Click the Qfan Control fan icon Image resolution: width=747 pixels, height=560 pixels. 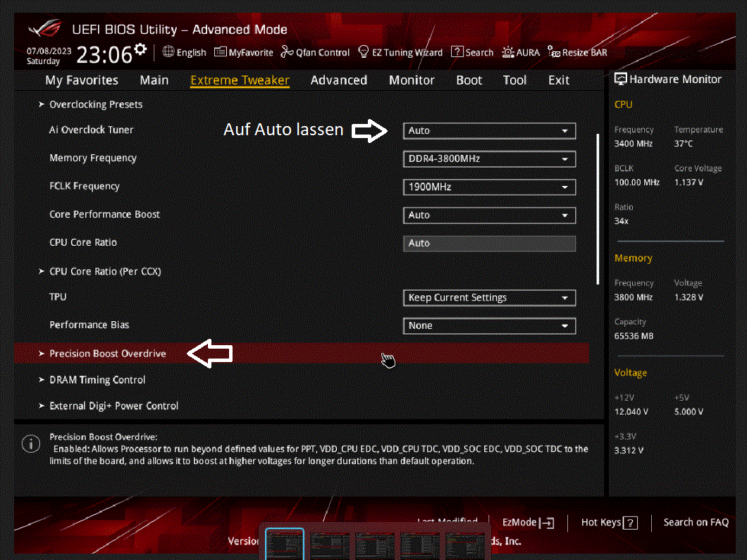click(x=287, y=52)
